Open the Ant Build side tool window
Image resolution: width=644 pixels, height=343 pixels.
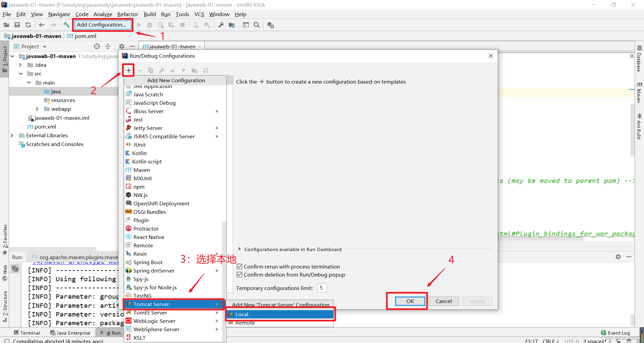639,126
